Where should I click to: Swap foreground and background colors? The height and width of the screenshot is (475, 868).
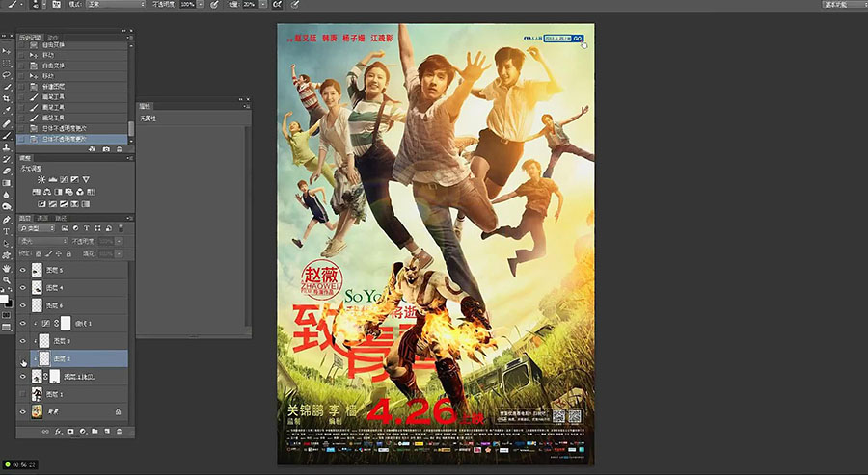click(x=10, y=290)
